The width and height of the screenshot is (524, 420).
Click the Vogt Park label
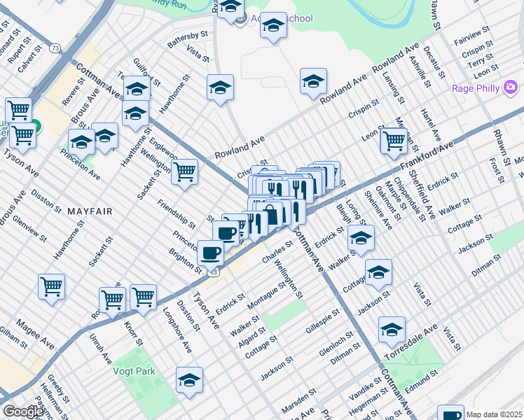click(134, 371)
